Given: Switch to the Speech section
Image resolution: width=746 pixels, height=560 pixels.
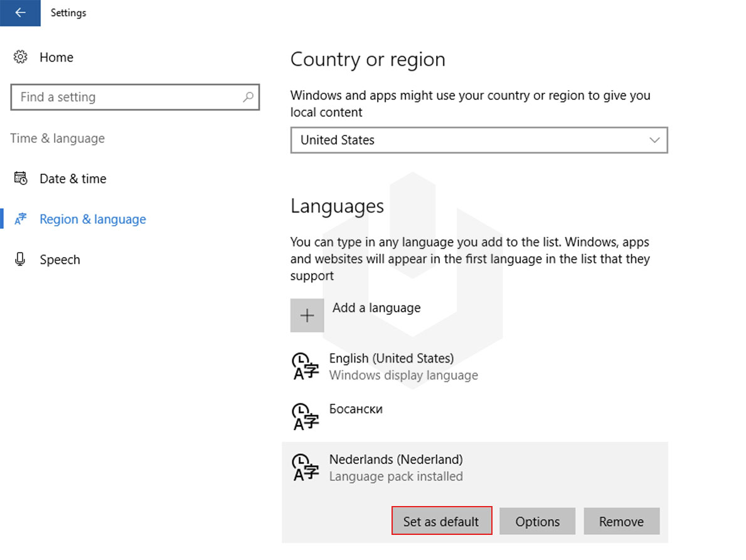Looking at the screenshot, I should click(x=60, y=259).
